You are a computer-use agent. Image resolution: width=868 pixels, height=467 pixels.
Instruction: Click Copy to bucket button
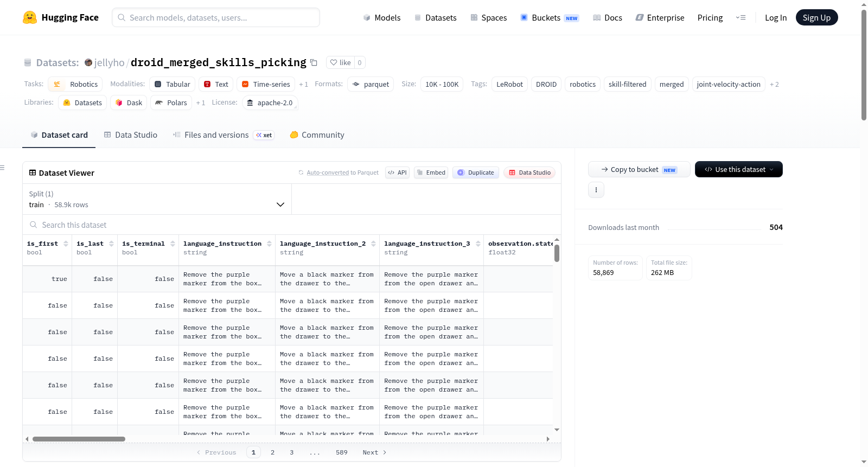coord(639,169)
